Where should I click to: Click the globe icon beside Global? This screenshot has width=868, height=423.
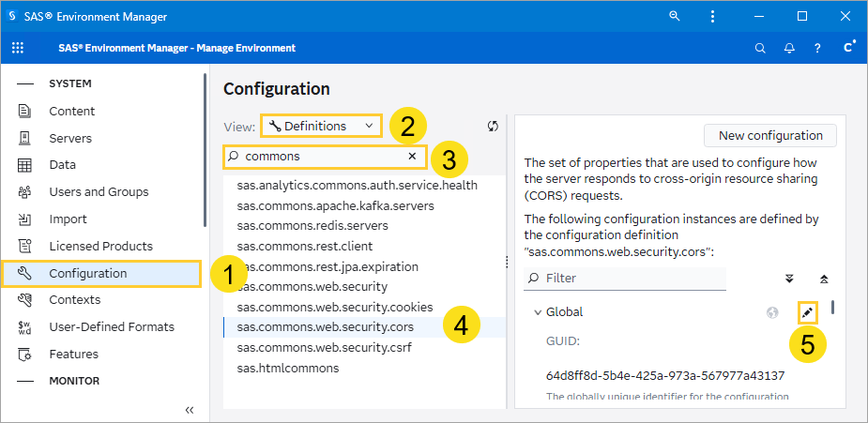tap(772, 312)
